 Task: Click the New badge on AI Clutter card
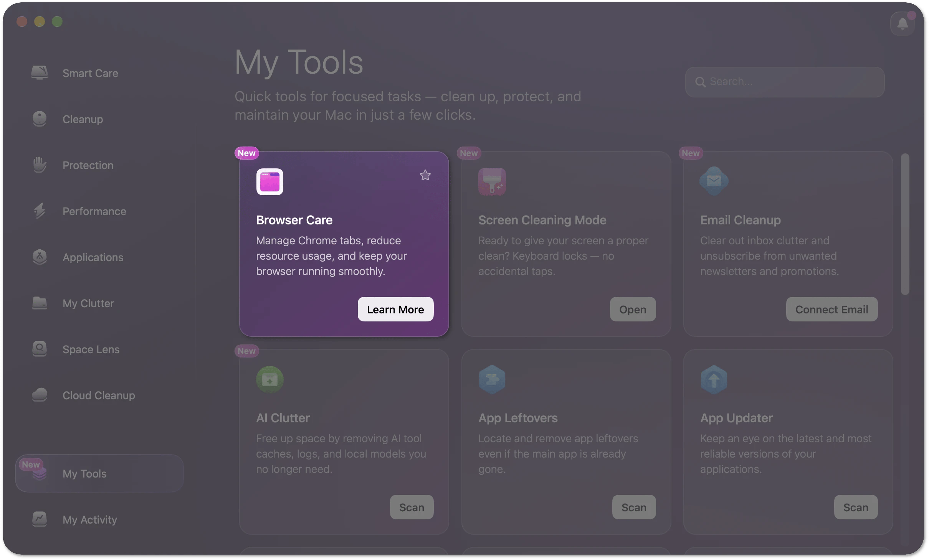(246, 351)
